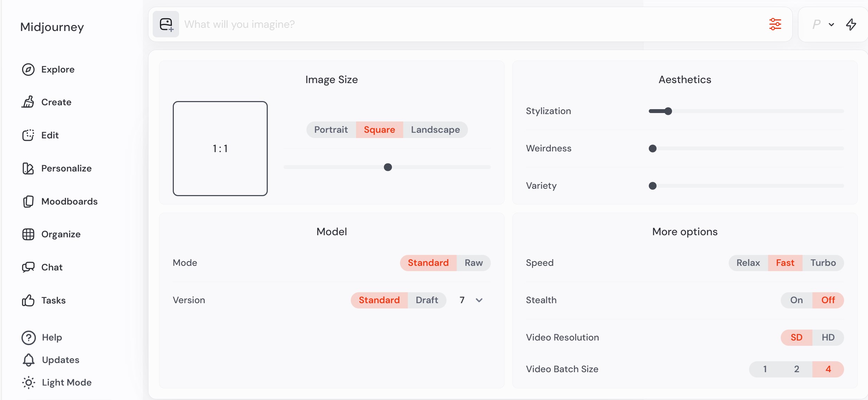This screenshot has height=400, width=868.
Task: Select Draft version option
Action: 426,300
